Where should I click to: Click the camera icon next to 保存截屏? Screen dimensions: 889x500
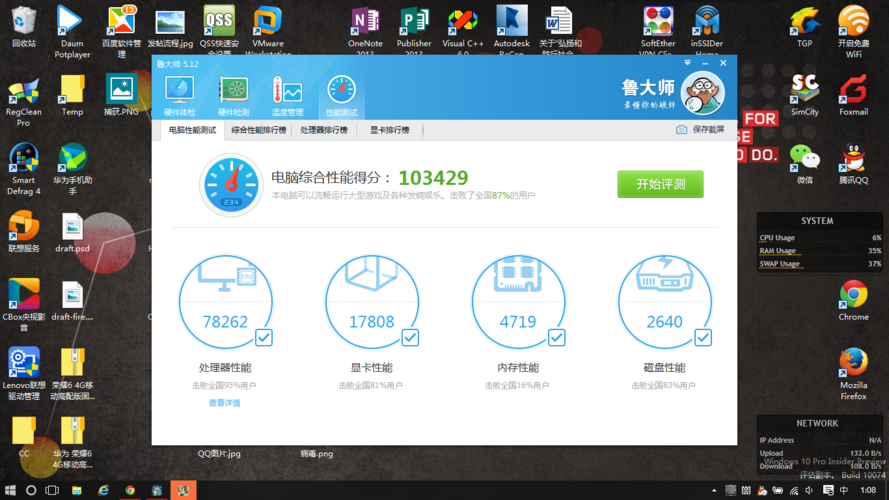(x=681, y=130)
